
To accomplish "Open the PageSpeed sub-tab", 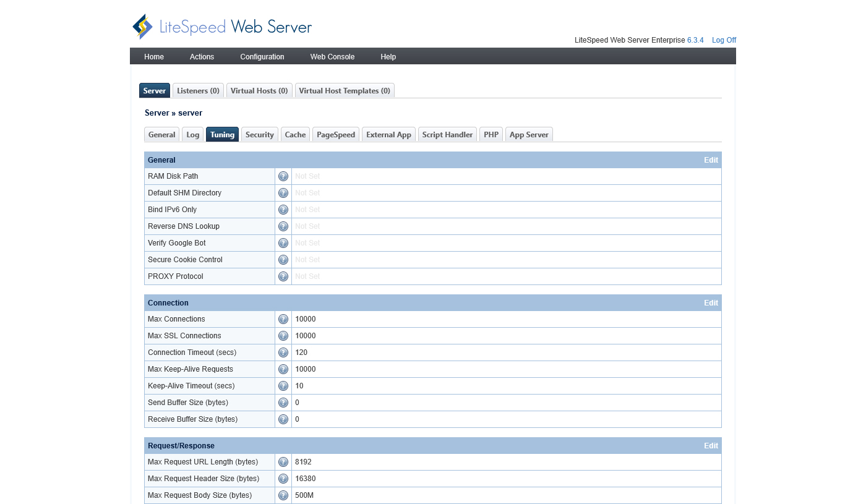I will (x=336, y=135).
